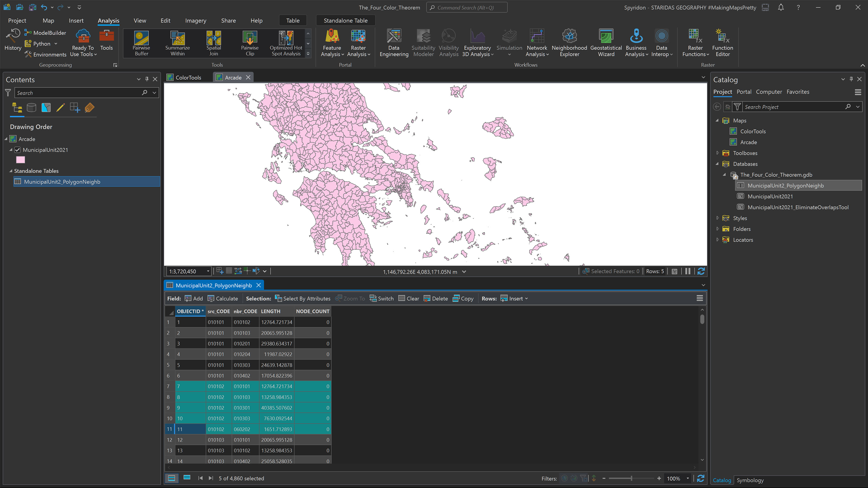Switch the table selection
Viewport: 868px width, 488px height.
pyautogui.click(x=381, y=298)
